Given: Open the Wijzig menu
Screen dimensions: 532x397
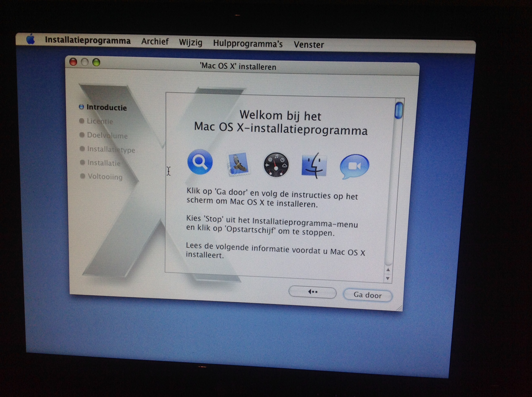Looking at the screenshot, I should [190, 42].
